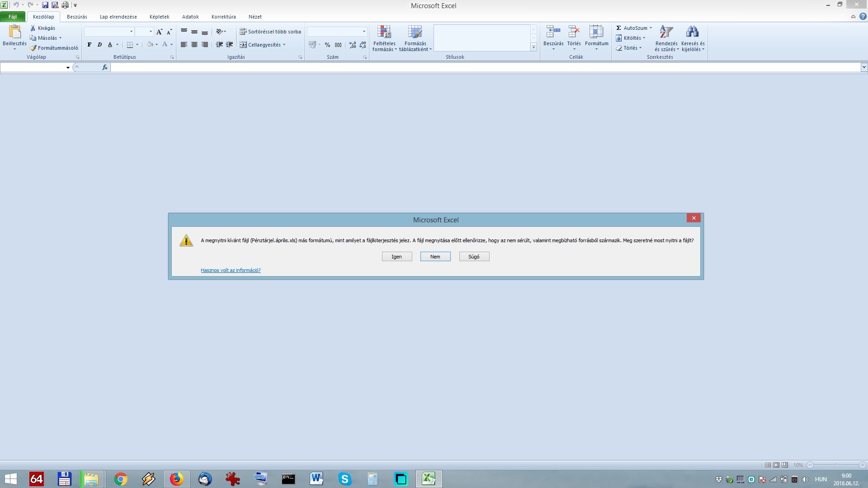Open Feltételes formázás conditional formatting
868x488 pixels.
click(x=384, y=38)
